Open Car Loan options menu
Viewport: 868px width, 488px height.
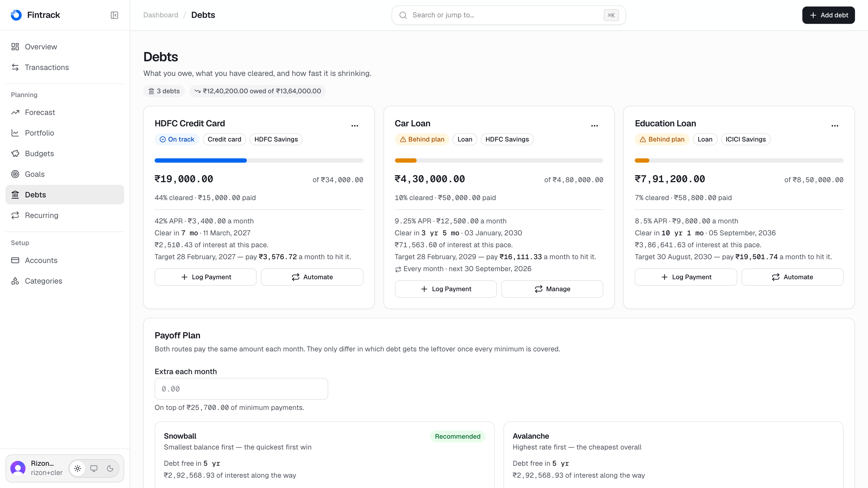tap(595, 126)
